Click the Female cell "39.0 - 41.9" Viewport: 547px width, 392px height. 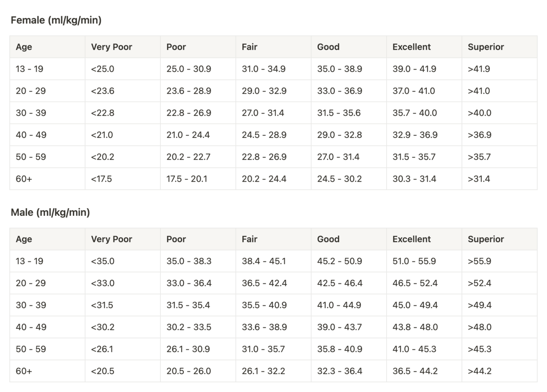click(414, 69)
